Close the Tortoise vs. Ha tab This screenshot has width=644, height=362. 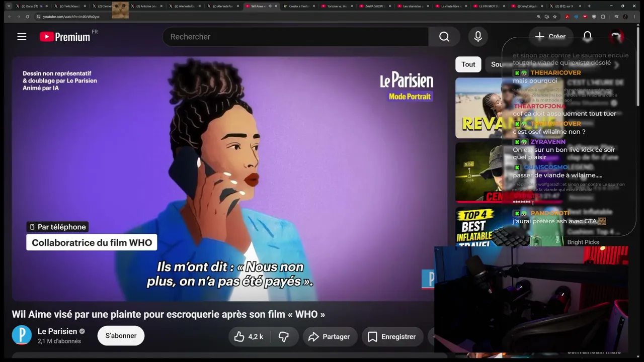352,6
